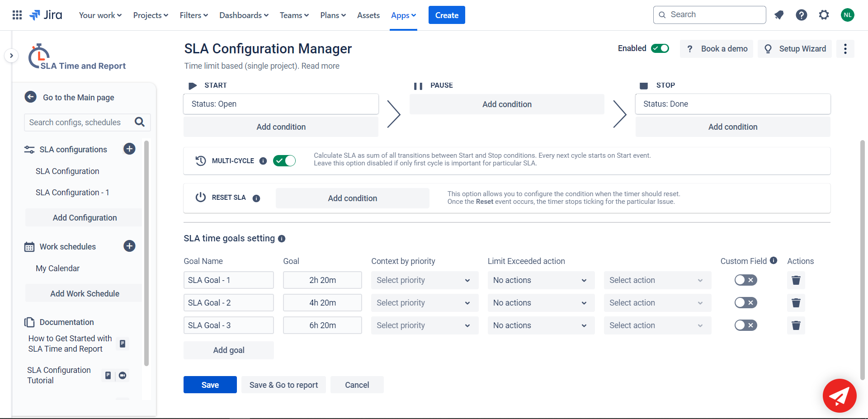Open the Jira settings gear

coord(824,15)
